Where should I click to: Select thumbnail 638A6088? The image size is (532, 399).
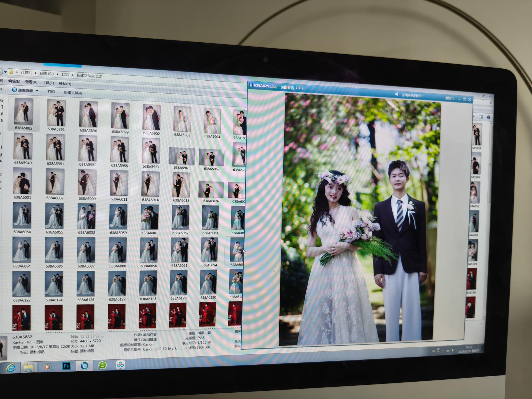[118, 250]
